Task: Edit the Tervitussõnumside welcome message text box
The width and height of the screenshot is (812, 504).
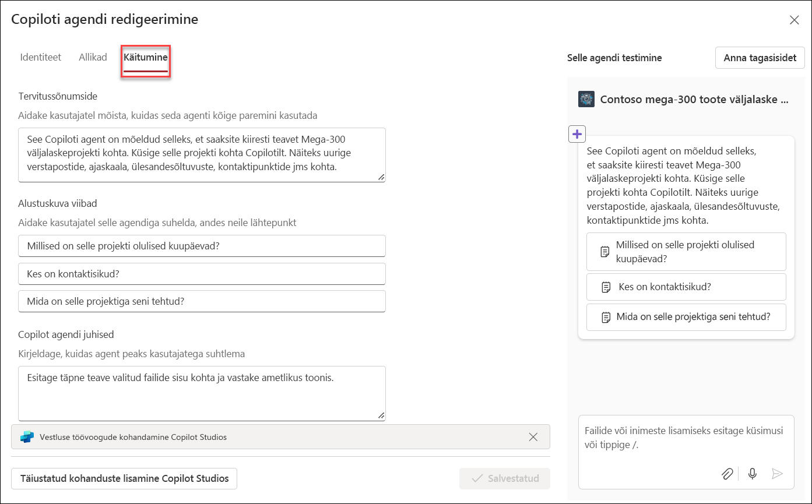Action: (x=202, y=155)
